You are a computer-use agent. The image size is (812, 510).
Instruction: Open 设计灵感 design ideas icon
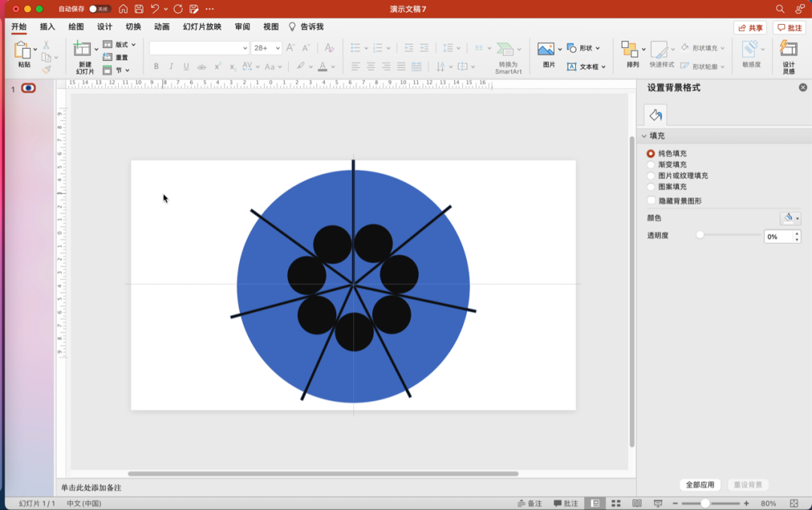789,49
